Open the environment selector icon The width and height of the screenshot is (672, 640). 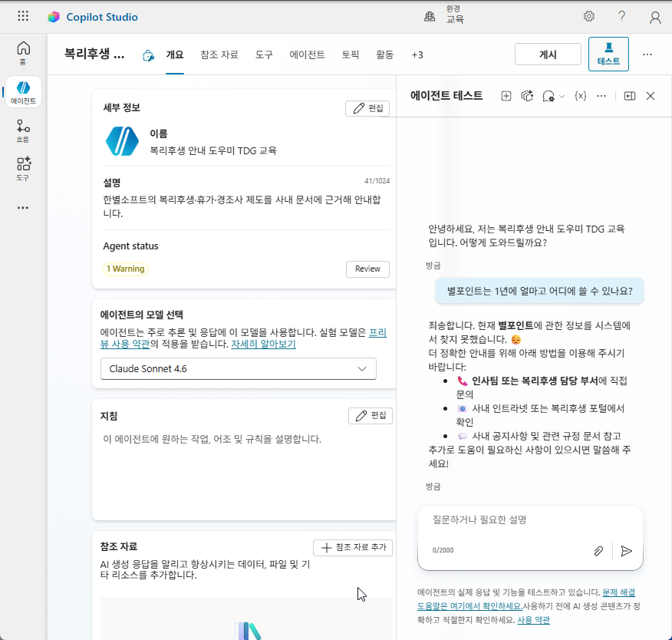tap(430, 17)
